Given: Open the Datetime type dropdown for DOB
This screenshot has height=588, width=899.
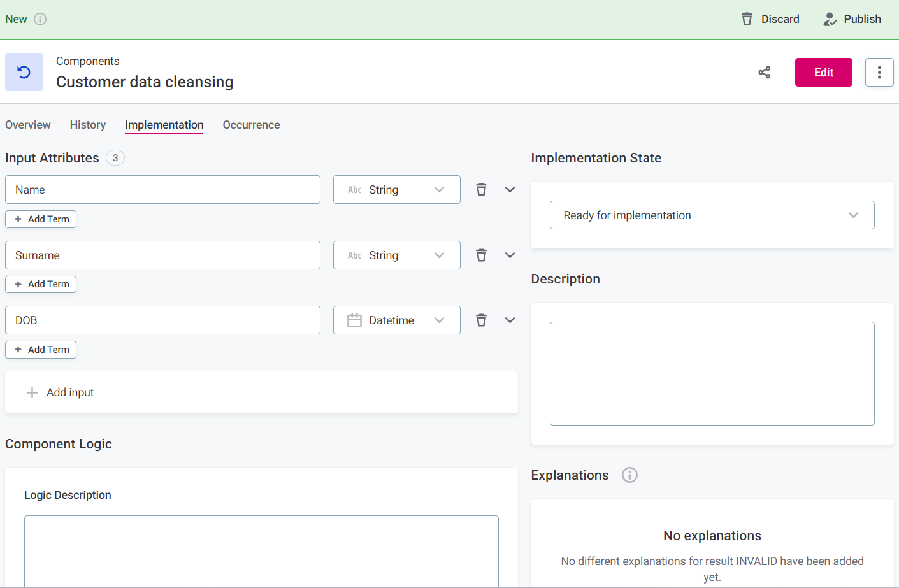Looking at the screenshot, I should (x=396, y=320).
